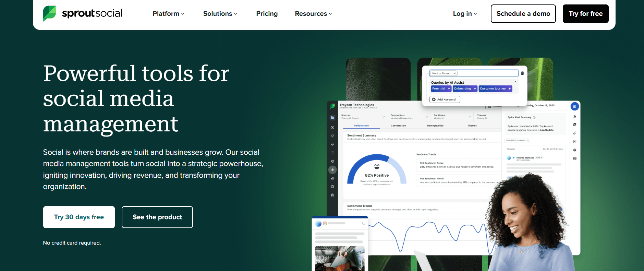Image resolution: width=644 pixels, height=271 pixels.
Task: Click the link icon in right rail
Action: coord(575,133)
